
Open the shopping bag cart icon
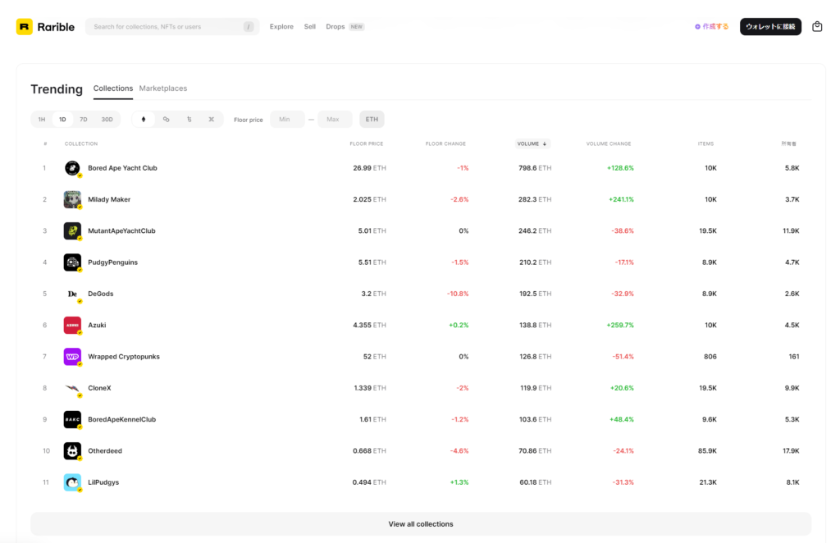(x=817, y=26)
